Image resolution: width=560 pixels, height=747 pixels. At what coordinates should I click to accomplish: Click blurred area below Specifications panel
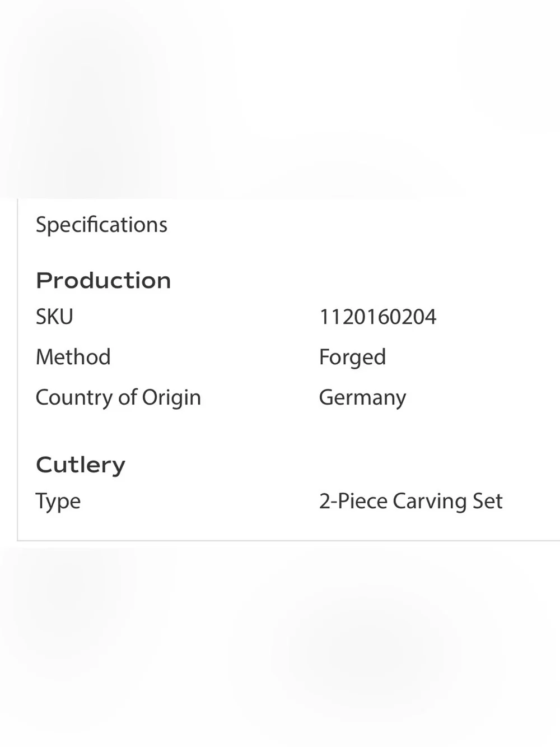click(280, 644)
